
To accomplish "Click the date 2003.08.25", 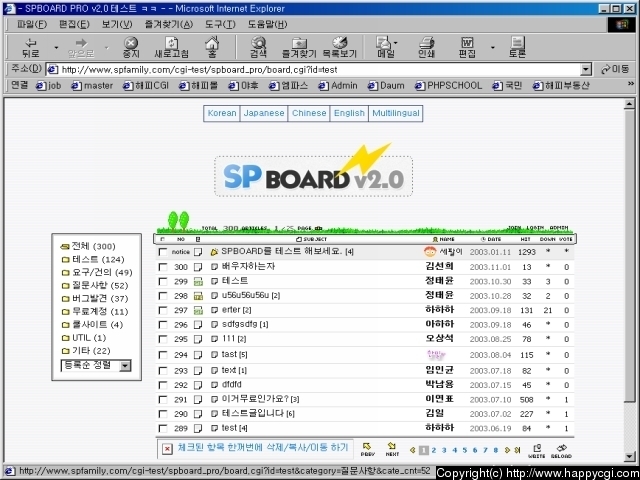I will 490,339.
